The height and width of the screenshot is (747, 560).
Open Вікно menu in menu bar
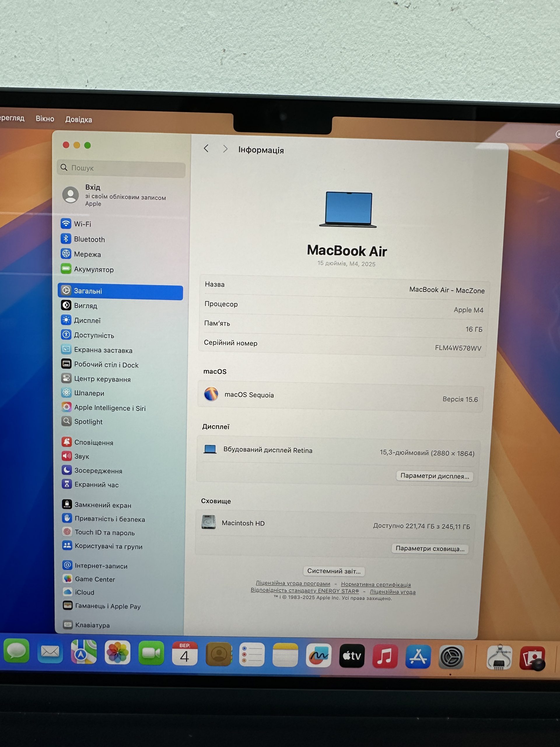coord(45,118)
